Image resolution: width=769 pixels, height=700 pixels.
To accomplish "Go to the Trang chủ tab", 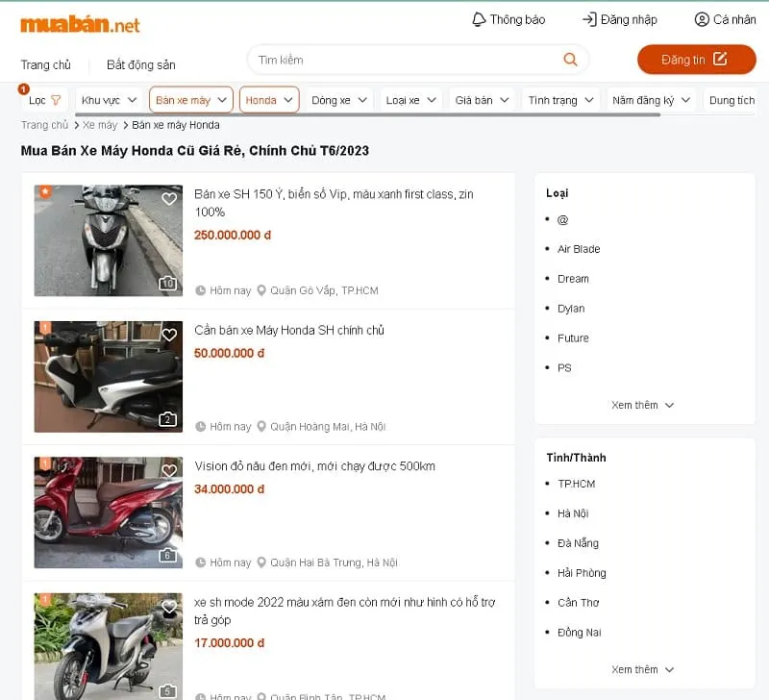I will pyautogui.click(x=46, y=65).
